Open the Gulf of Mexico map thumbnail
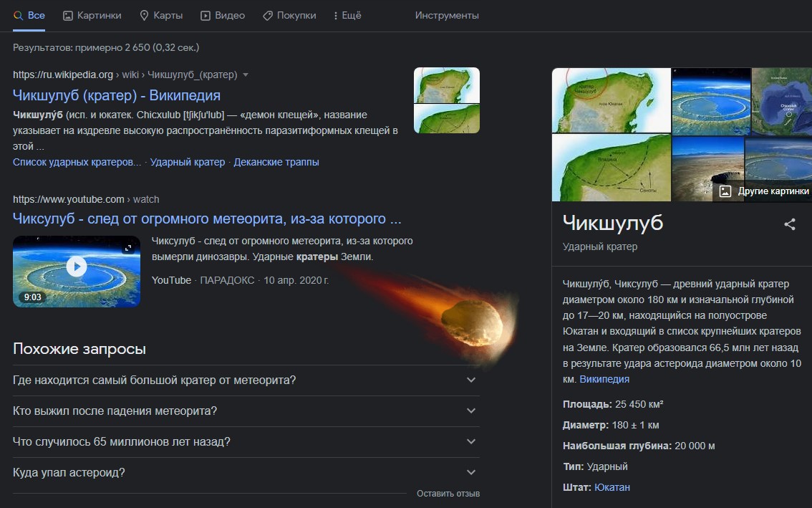 (x=781, y=101)
